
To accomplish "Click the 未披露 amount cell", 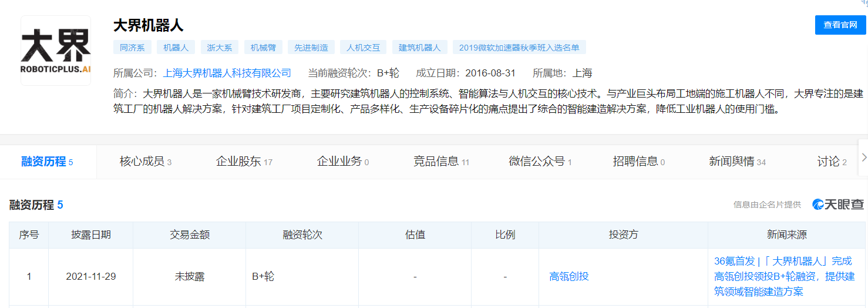I will click(x=189, y=276).
